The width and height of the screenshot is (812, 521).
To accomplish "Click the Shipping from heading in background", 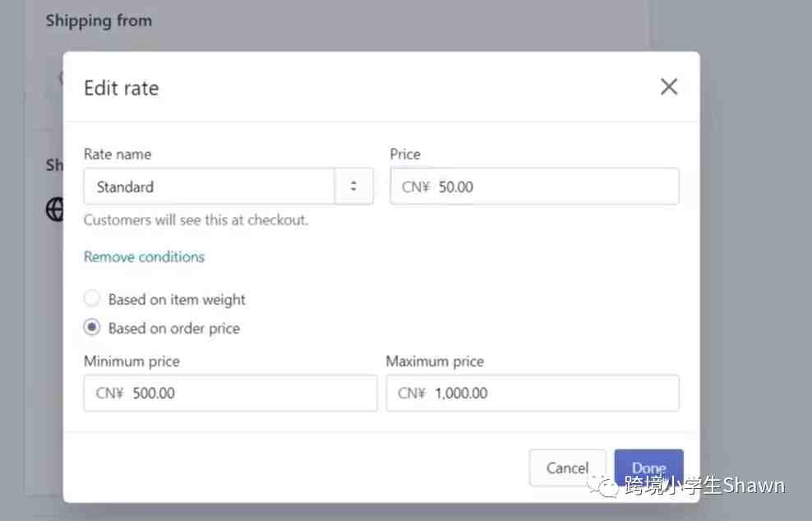I will click(99, 21).
